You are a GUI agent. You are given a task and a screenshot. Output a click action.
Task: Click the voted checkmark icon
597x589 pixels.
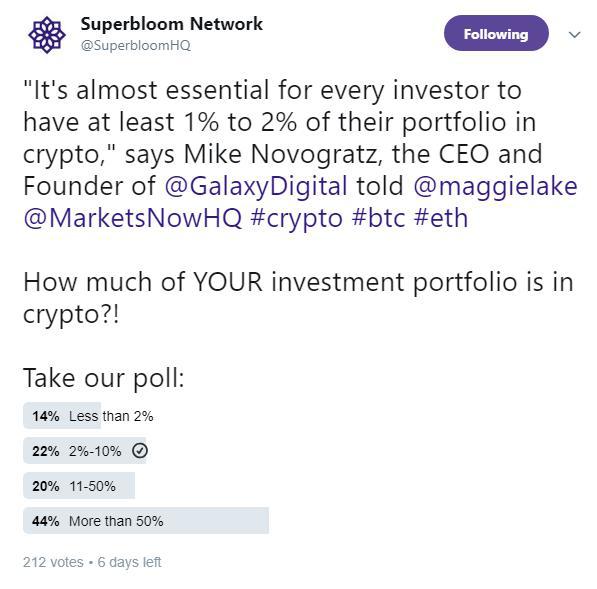click(140, 451)
